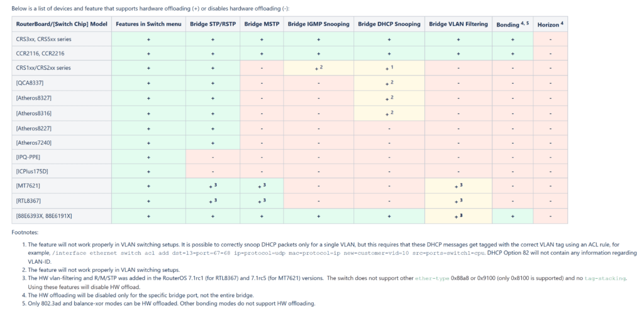Image resolution: width=644 pixels, height=316 pixels.
Task: Select the "[Atheros8227]" row label
Action: (62, 128)
